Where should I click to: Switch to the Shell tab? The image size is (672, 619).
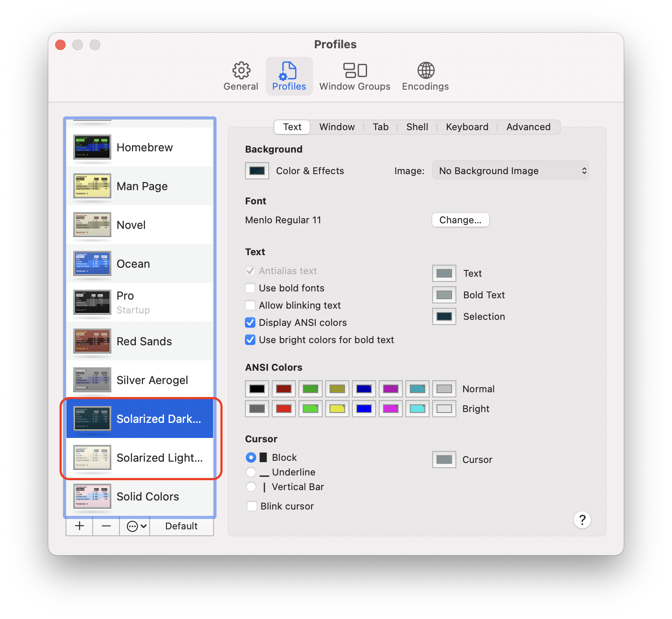(x=417, y=127)
